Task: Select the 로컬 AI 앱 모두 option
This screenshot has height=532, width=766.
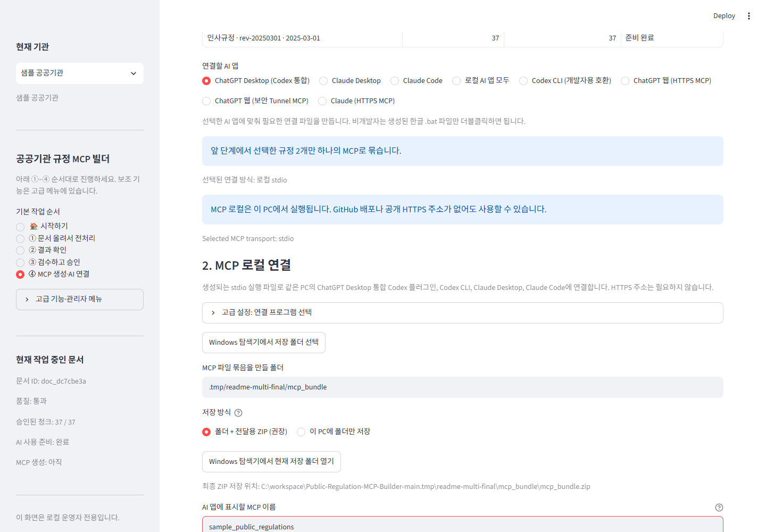Action: point(481,81)
